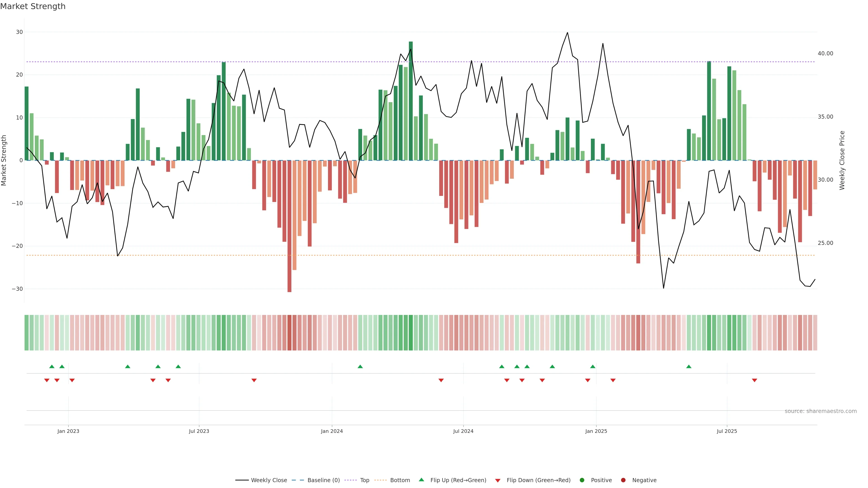This screenshot has width=868, height=488.
Task: Click the dark red Negative legend dot
Action: (623, 480)
